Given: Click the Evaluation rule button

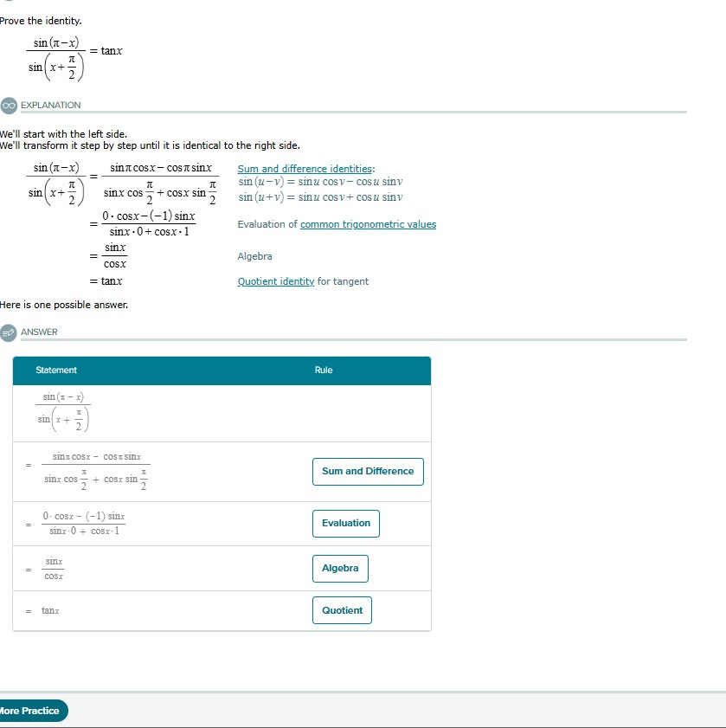Looking at the screenshot, I should click(345, 524).
